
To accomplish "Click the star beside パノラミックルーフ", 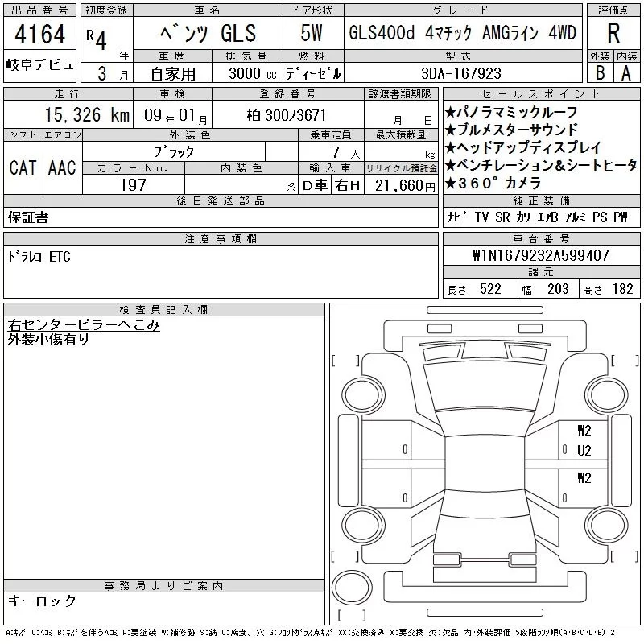I will point(450,111).
